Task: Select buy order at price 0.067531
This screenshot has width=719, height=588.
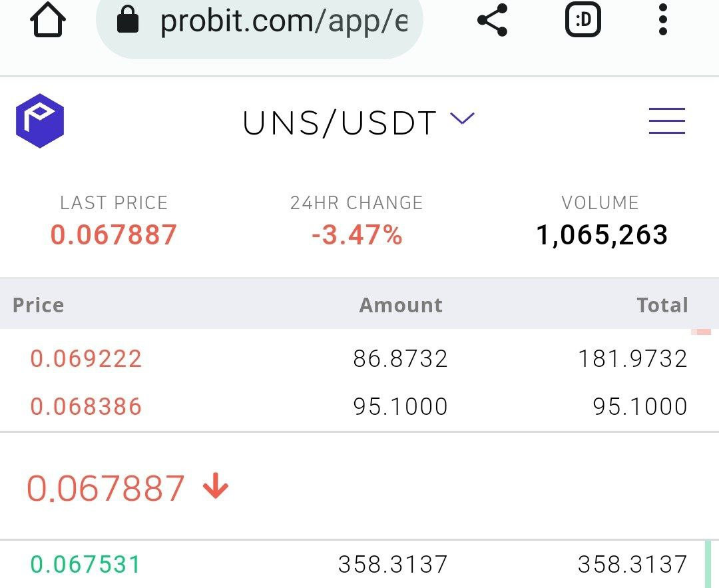Action: coord(359,564)
